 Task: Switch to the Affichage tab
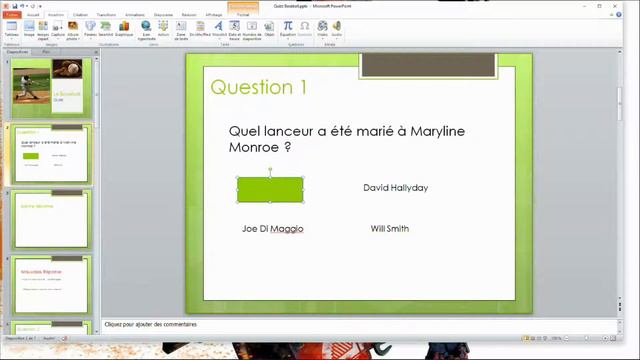[214, 15]
